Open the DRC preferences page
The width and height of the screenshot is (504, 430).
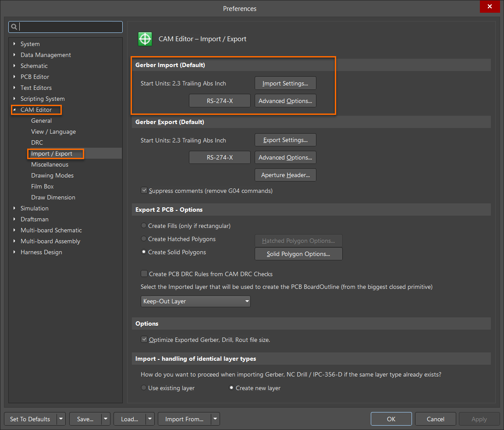point(37,142)
